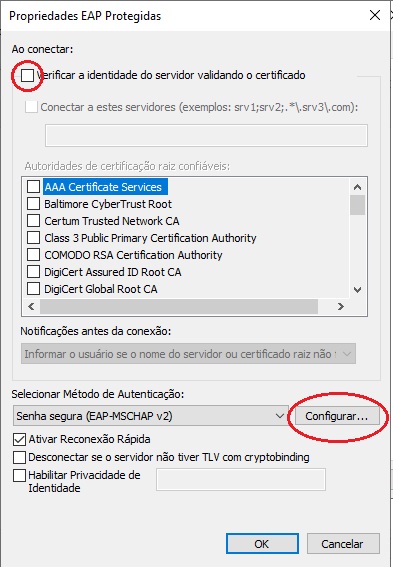393x567 pixels.
Task: Click the Configurar... button
Action: coord(337,416)
